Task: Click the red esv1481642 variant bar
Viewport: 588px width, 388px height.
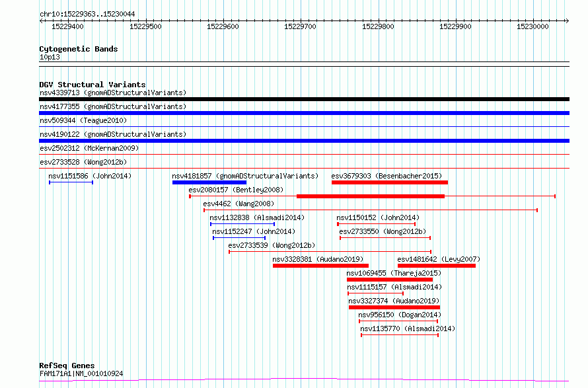Action: [437, 266]
